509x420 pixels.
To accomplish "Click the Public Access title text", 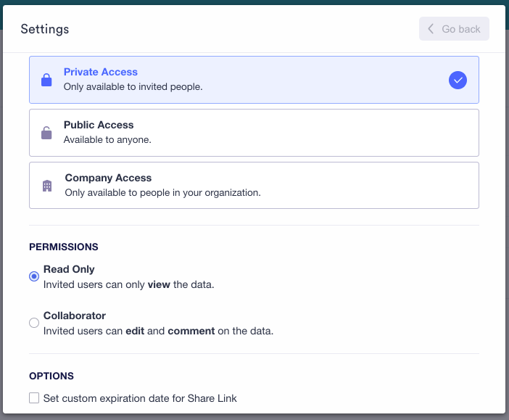I will click(x=99, y=125).
